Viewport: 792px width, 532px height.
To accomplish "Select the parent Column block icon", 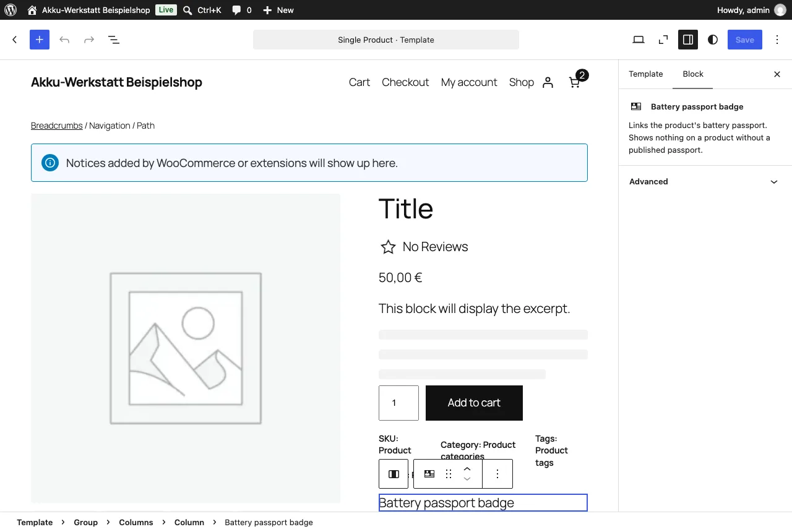I will click(394, 474).
